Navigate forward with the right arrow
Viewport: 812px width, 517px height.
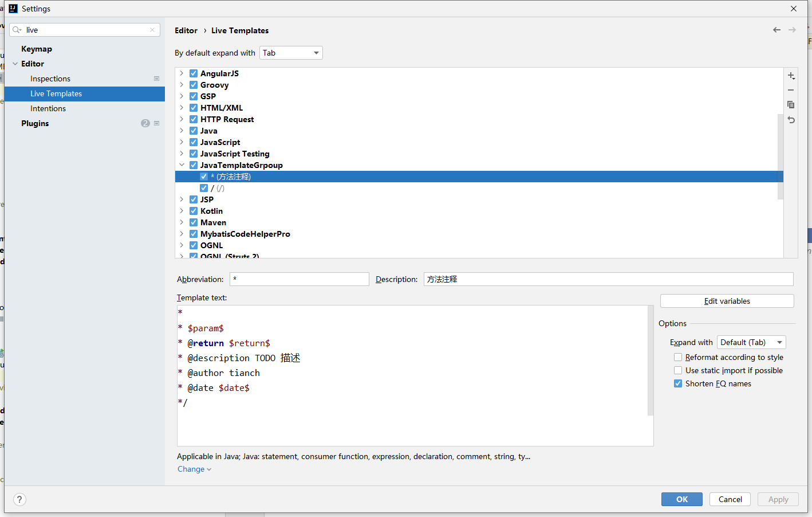pos(792,30)
